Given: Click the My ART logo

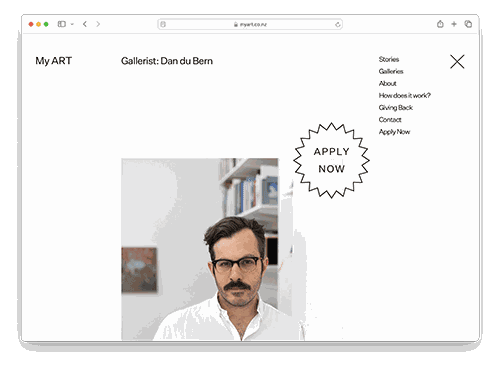Looking at the screenshot, I should [54, 61].
